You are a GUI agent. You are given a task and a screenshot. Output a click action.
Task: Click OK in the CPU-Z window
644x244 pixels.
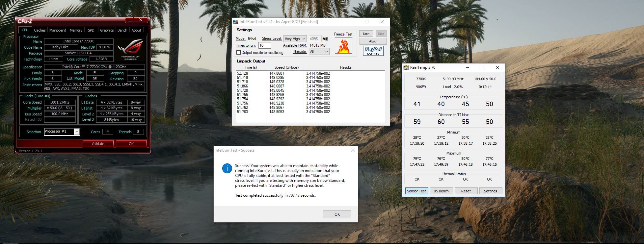pos(131,144)
